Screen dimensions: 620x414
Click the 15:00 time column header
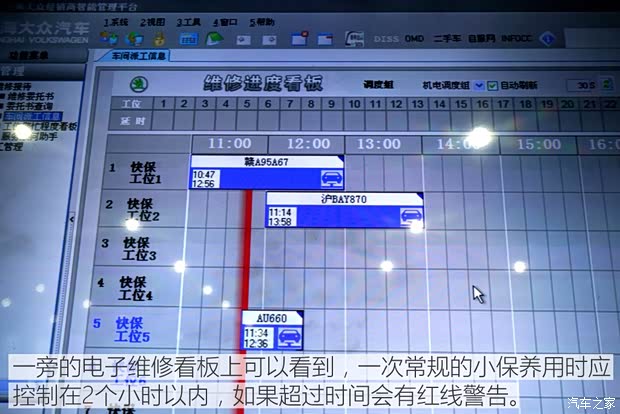click(x=539, y=145)
